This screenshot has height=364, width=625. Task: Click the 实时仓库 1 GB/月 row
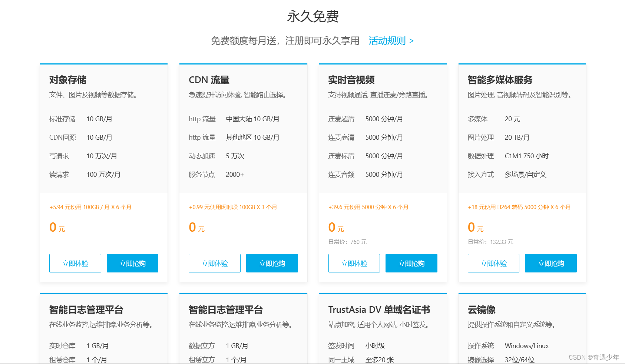79,346
